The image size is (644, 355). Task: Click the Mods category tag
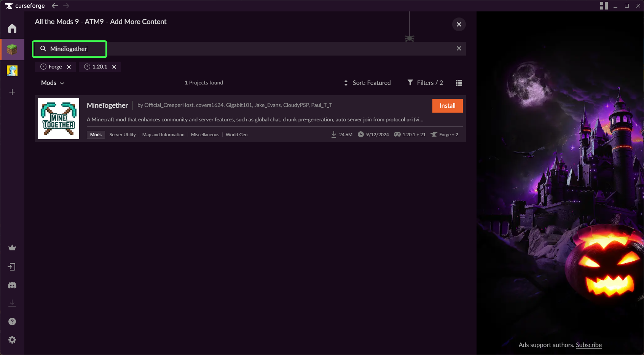(96, 135)
